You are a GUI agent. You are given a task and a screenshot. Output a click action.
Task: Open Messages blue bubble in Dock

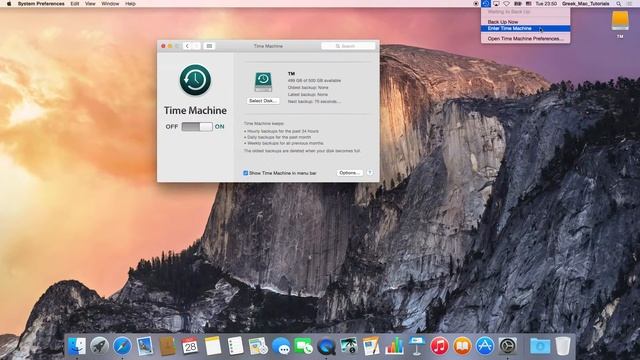[281, 346]
